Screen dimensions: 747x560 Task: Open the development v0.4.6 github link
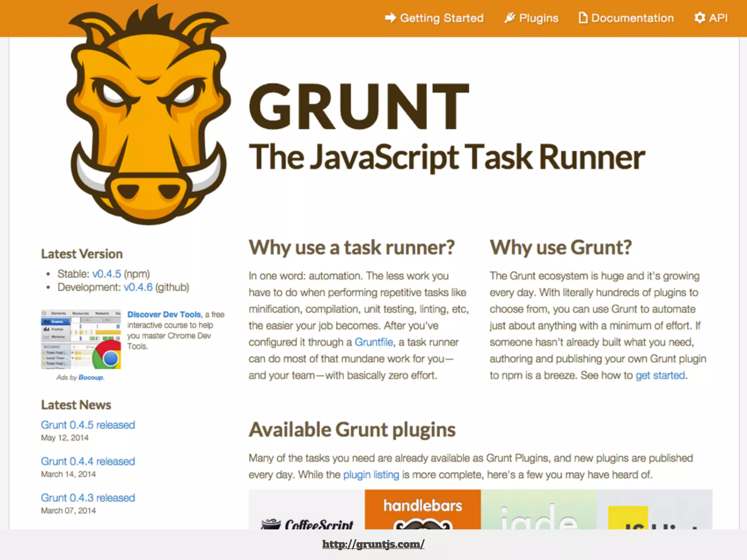(x=138, y=287)
